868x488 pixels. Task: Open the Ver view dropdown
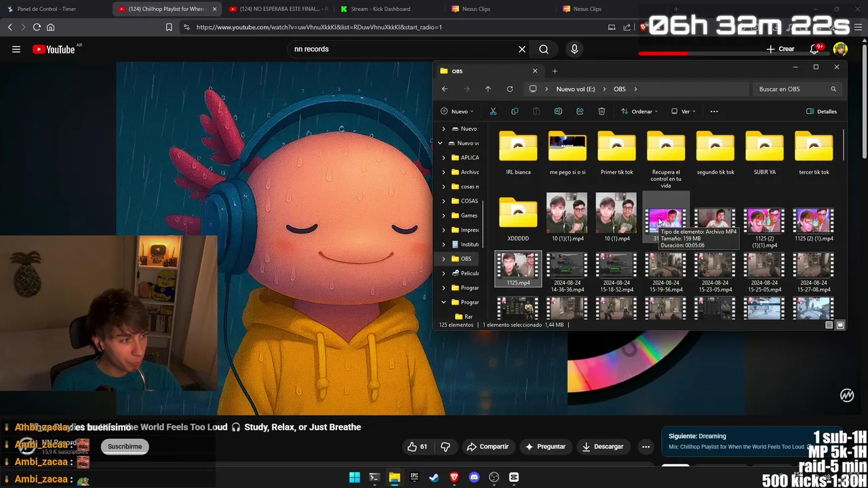[x=683, y=111]
